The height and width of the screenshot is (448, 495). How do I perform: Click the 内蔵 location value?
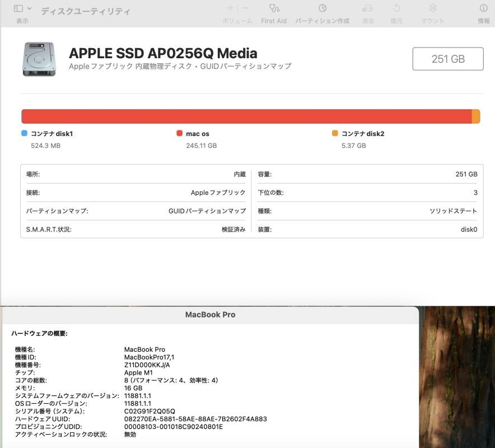(x=240, y=174)
